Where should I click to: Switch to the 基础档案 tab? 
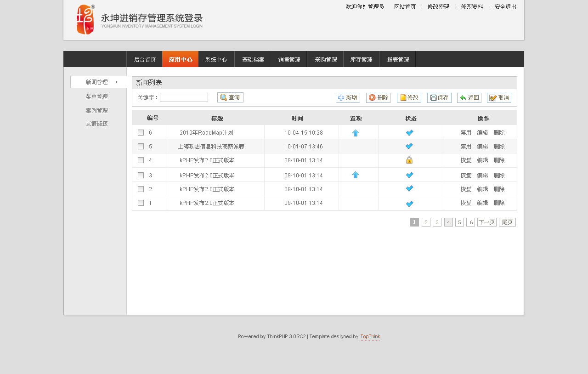pos(253,59)
